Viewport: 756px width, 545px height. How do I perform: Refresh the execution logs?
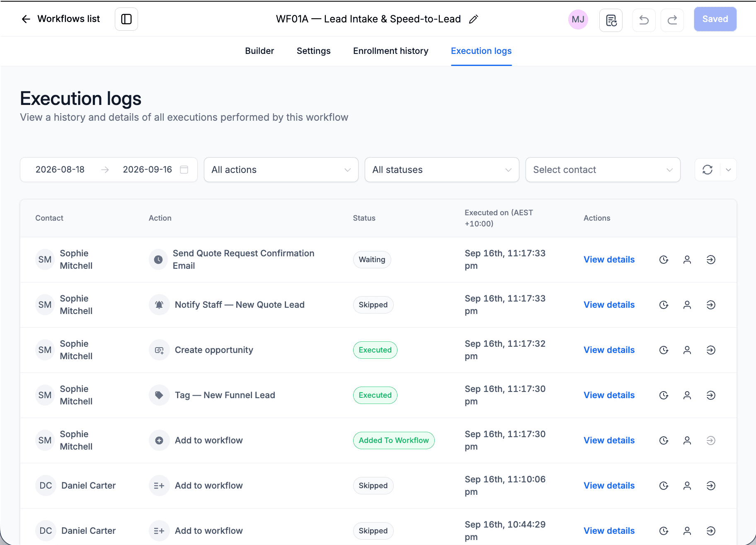coord(708,170)
